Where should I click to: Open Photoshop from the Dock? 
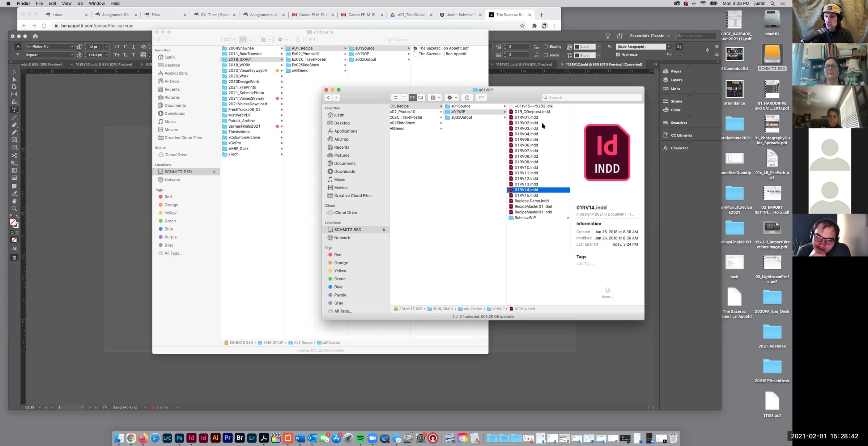pos(179,438)
